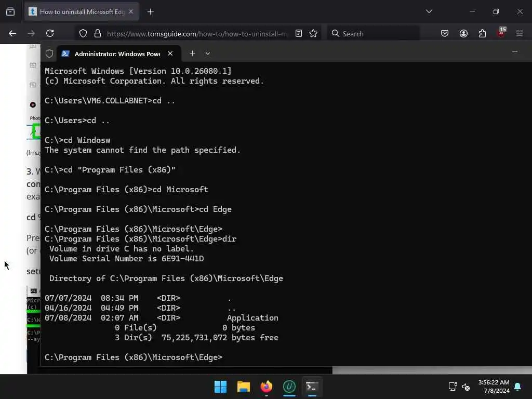Open the notification bell icon
Viewport: 532px width, 399px height.
click(518, 387)
